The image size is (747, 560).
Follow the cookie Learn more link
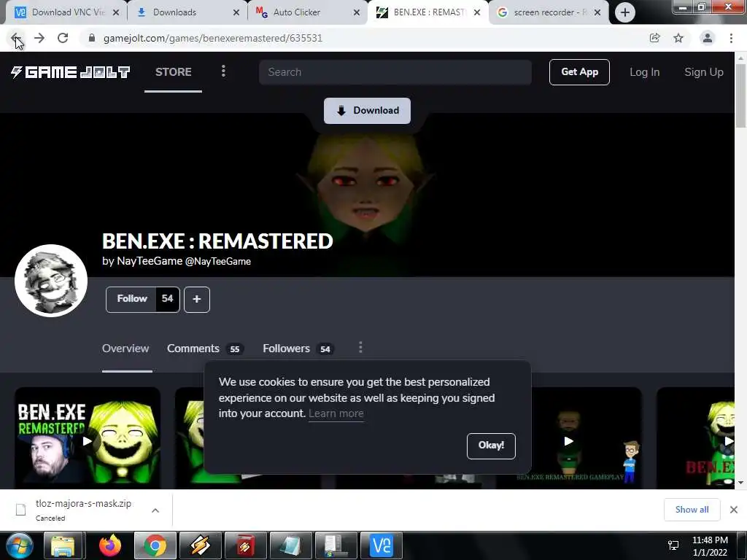coord(336,413)
